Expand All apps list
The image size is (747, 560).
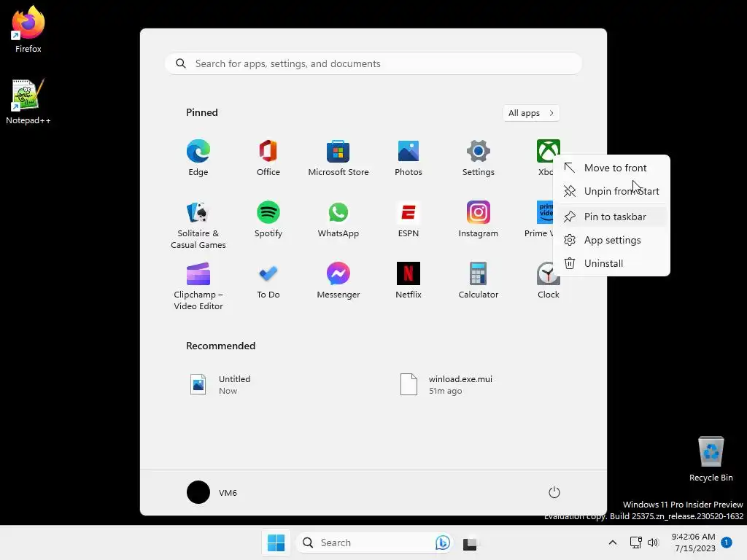[x=531, y=113]
